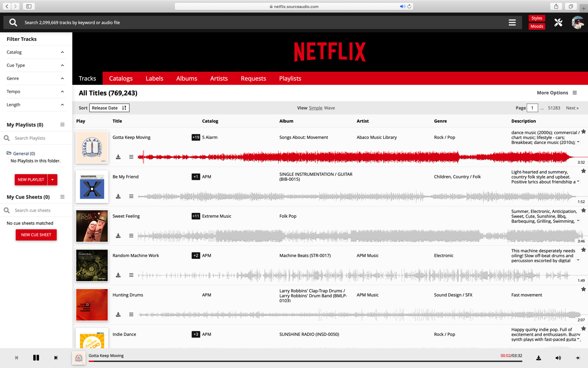
Task: Collapse the player bar arrow icon
Action: pyautogui.click(x=578, y=358)
